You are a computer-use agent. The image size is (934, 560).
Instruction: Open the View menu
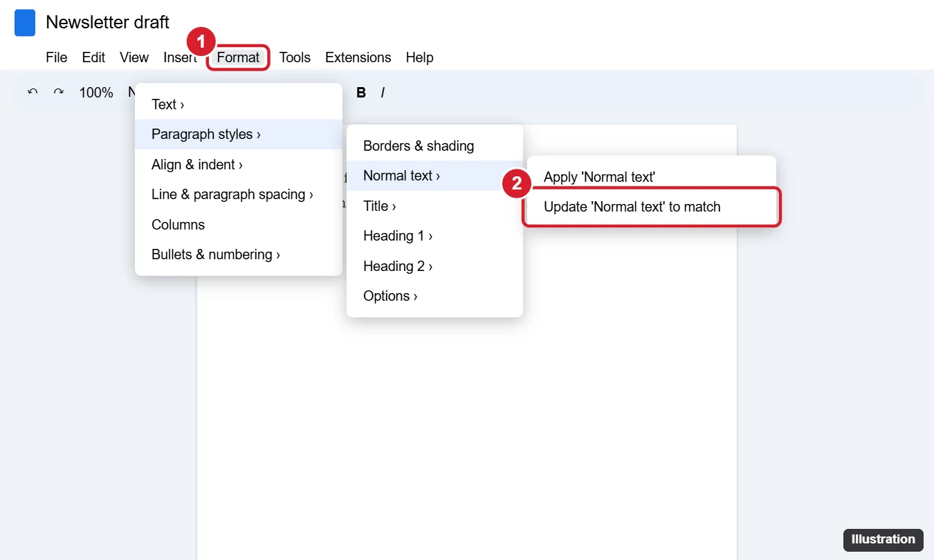pyautogui.click(x=134, y=57)
